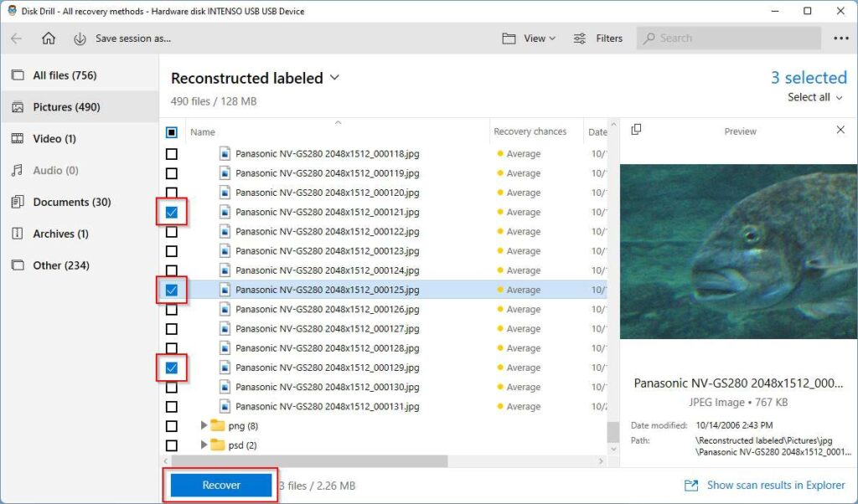Open the home screen via the Home icon

pyautogui.click(x=49, y=39)
